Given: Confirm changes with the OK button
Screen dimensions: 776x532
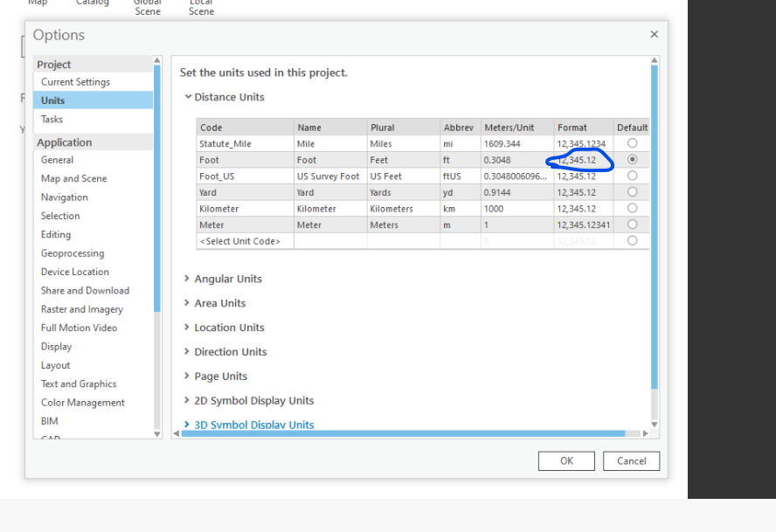Looking at the screenshot, I should (566, 460).
